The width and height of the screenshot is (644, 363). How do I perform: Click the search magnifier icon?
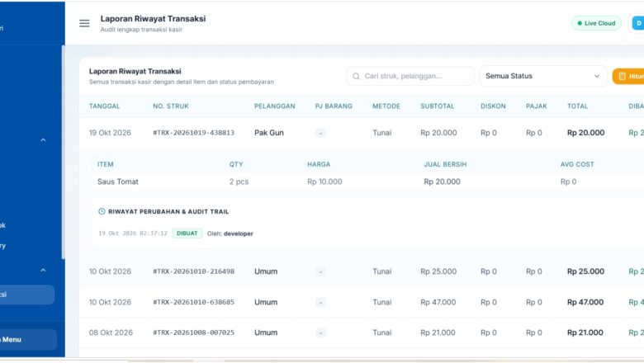[356, 76]
